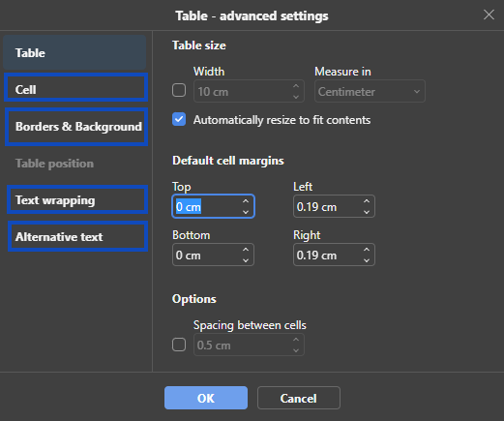
Task: Confirm settings with the OK button
Action: [206, 398]
